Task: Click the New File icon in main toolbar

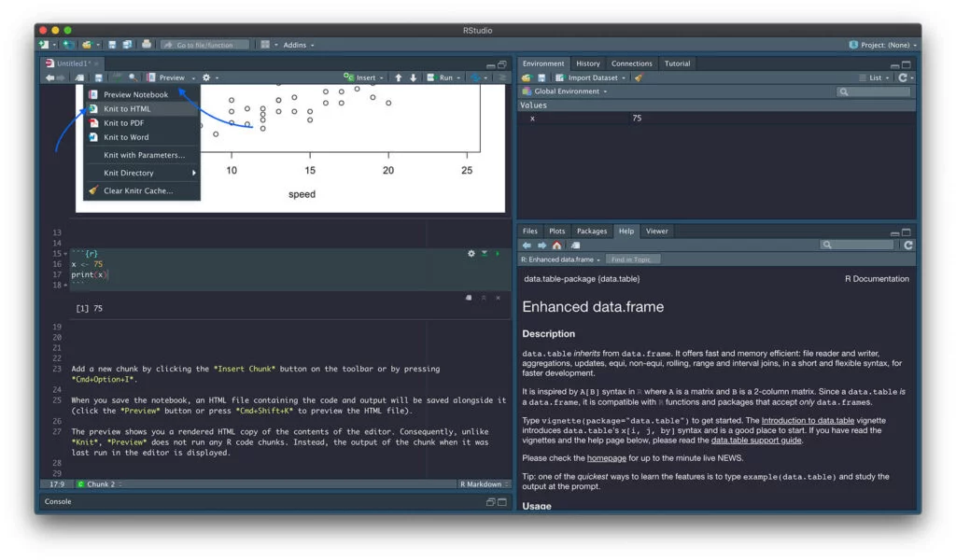Action: tap(44, 45)
